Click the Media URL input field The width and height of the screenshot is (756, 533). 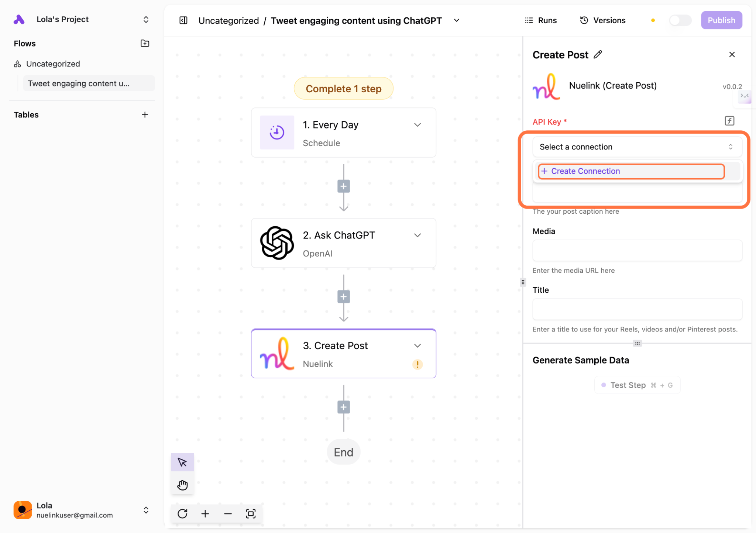coord(637,251)
